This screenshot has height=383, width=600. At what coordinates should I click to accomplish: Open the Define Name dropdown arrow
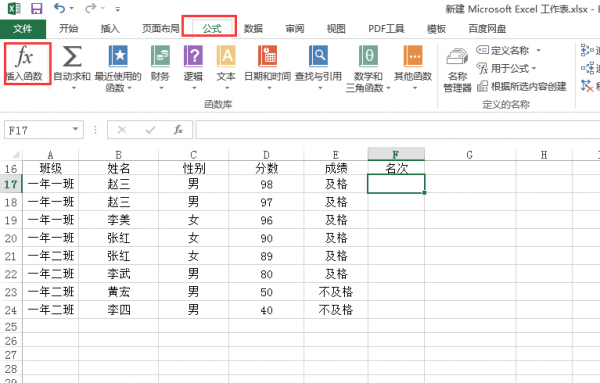(539, 50)
